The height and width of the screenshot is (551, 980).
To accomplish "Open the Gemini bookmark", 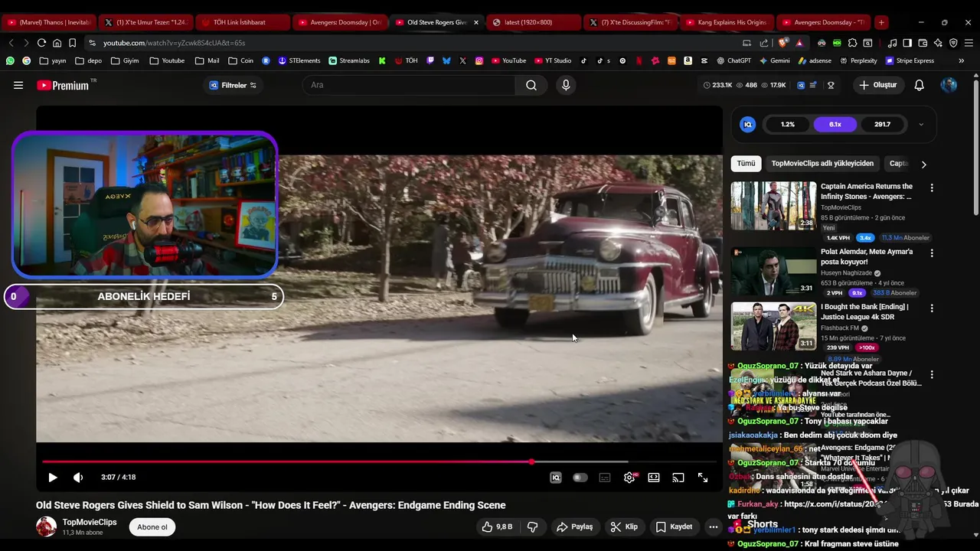I will (x=774, y=60).
